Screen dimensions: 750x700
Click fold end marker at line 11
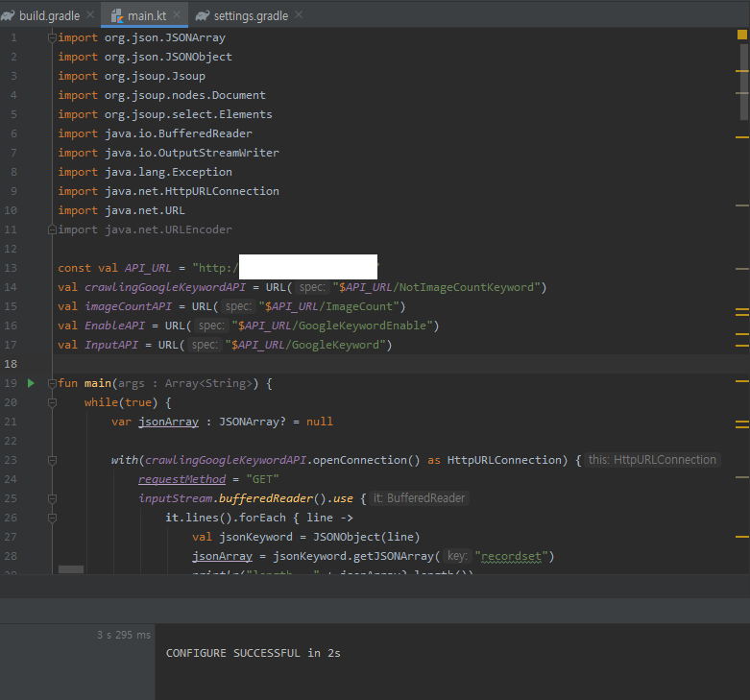coord(52,230)
